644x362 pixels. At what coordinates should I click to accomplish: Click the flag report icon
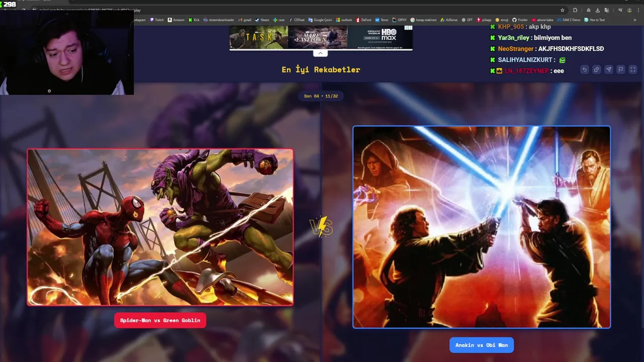[x=621, y=69]
